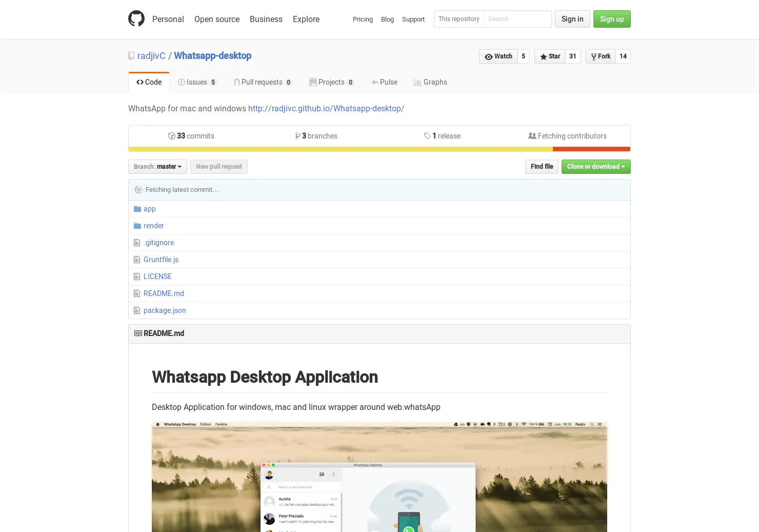The width and height of the screenshot is (759, 532).
Task: Open the Explore menu item
Action: [x=306, y=19]
